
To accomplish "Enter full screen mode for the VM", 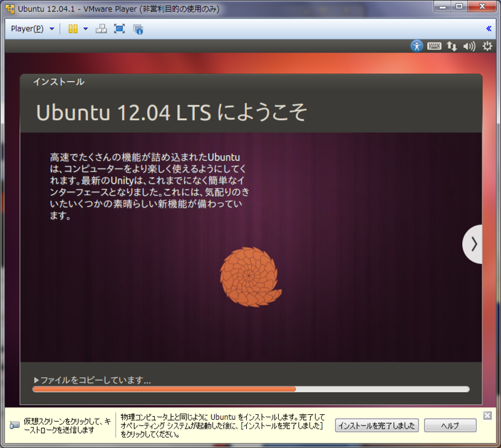I will (119, 28).
